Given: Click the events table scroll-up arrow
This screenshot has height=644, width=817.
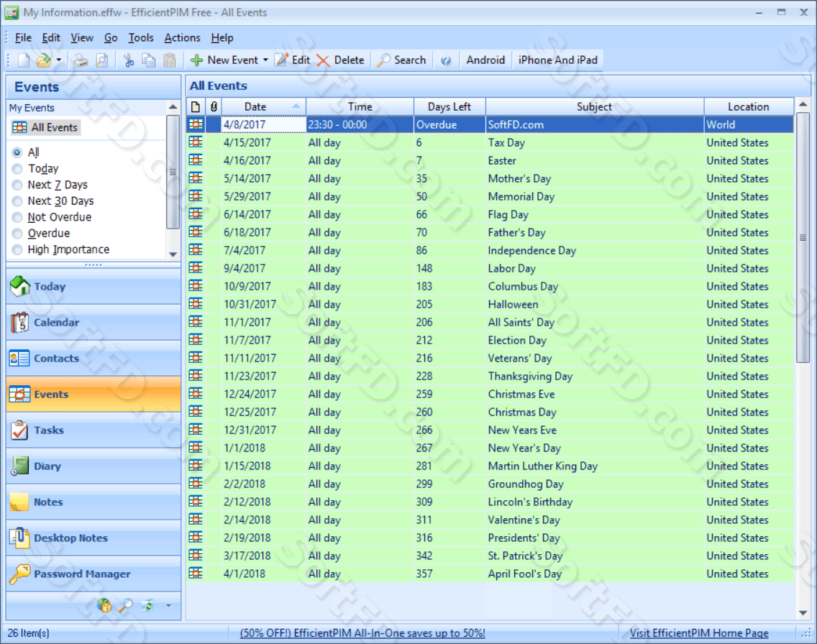Looking at the screenshot, I should pos(803,105).
